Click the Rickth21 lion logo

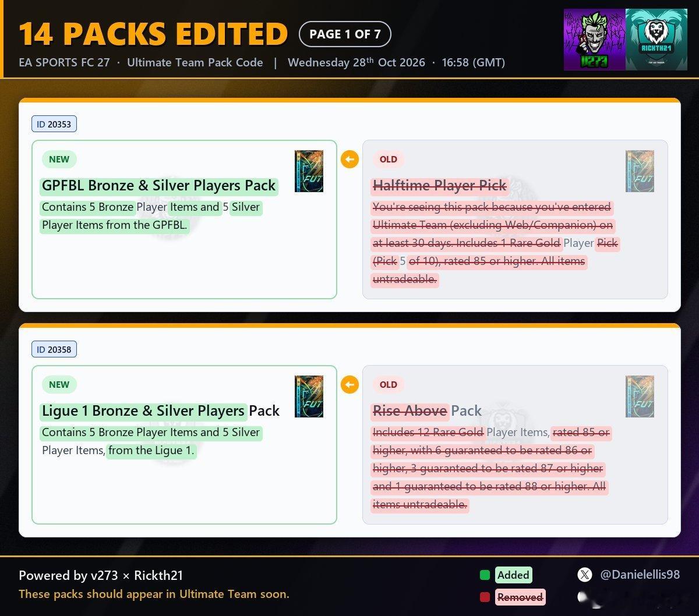[x=656, y=40]
